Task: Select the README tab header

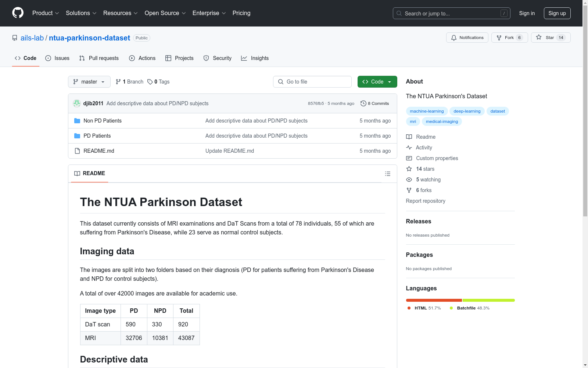Action: pos(90,173)
